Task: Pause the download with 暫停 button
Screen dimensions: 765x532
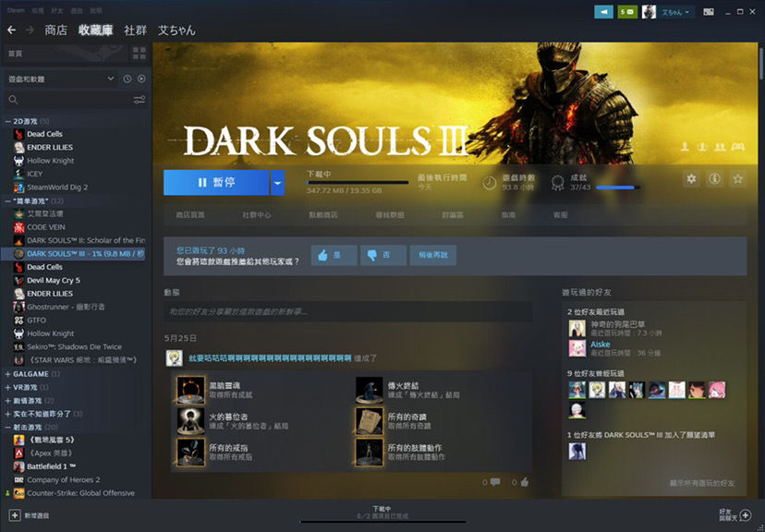Action: click(216, 182)
